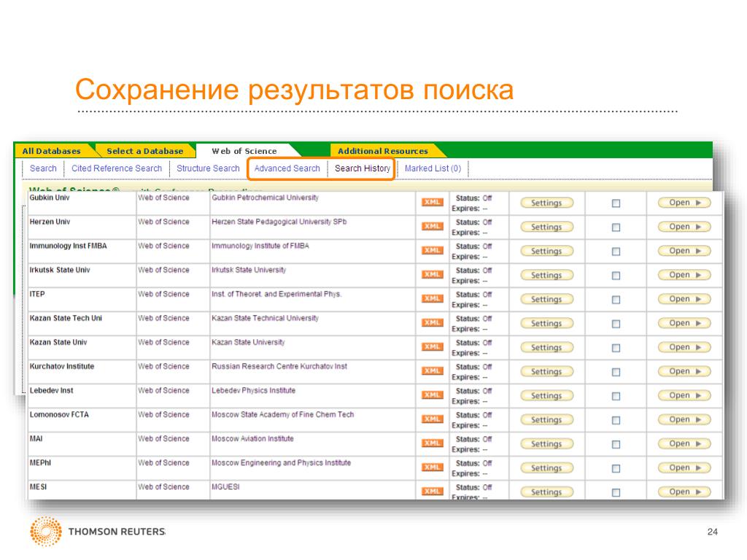Go to the Additional Resources tab

pos(383,151)
